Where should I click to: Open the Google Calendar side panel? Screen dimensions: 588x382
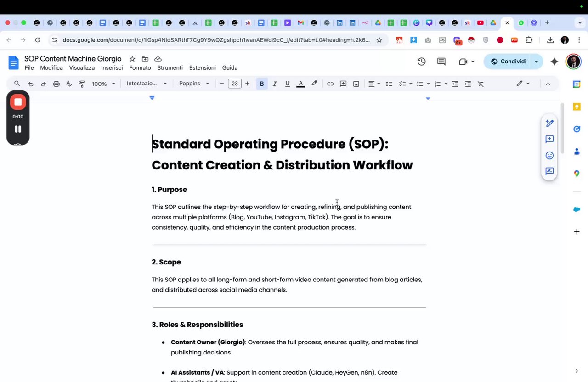[577, 84]
